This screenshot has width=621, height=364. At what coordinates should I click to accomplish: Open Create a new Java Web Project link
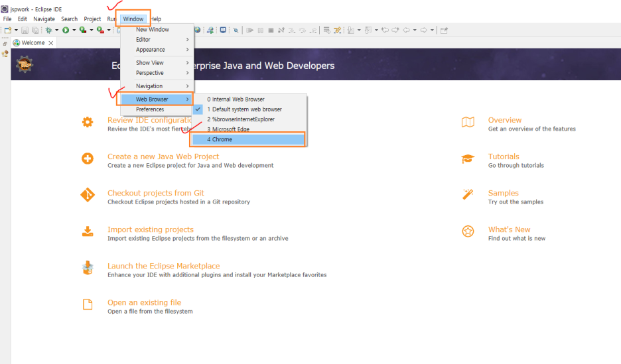tap(163, 156)
